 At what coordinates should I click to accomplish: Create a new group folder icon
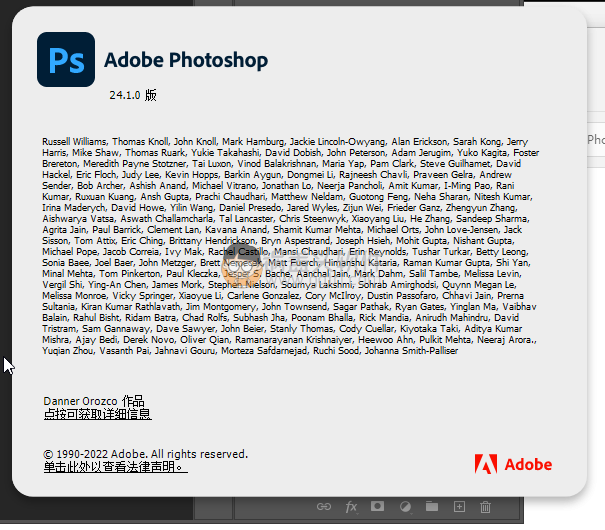click(x=432, y=506)
